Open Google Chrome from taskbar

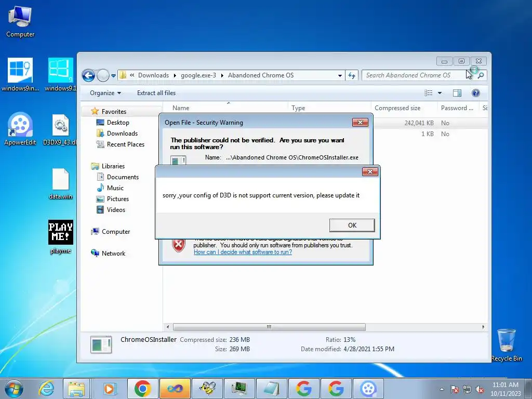142,389
